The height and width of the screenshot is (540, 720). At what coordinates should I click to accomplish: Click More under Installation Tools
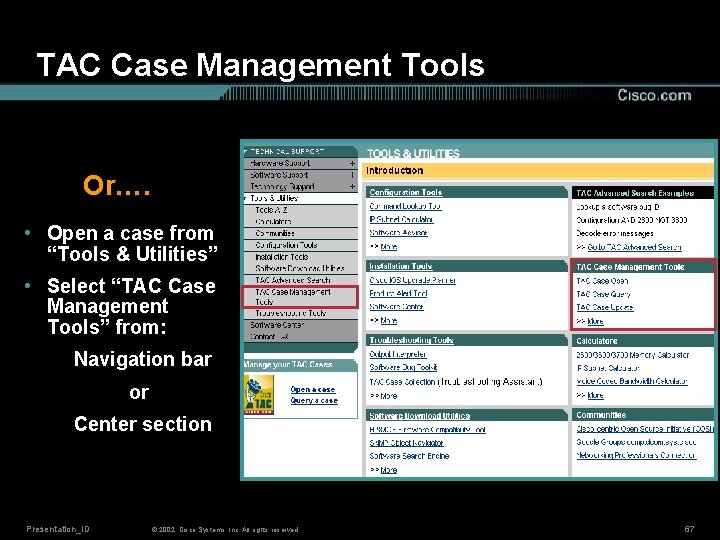(388, 321)
